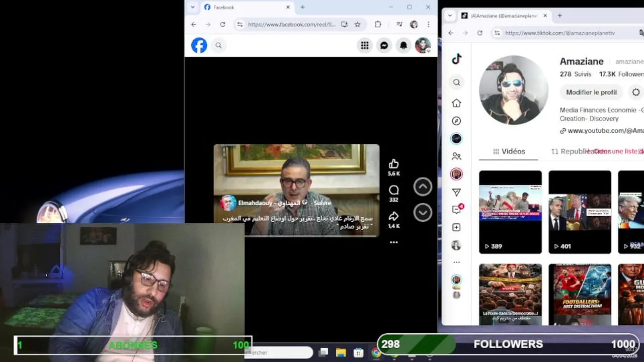Open TikTok activity inbox with badge
644x362 pixels.
point(457,209)
